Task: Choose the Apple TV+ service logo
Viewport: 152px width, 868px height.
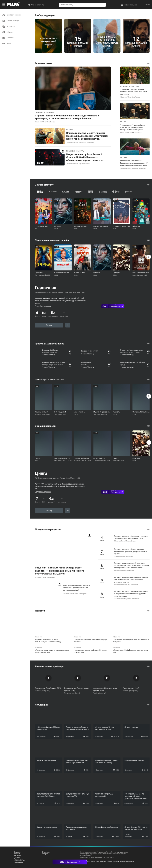Action: click(x=116, y=192)
